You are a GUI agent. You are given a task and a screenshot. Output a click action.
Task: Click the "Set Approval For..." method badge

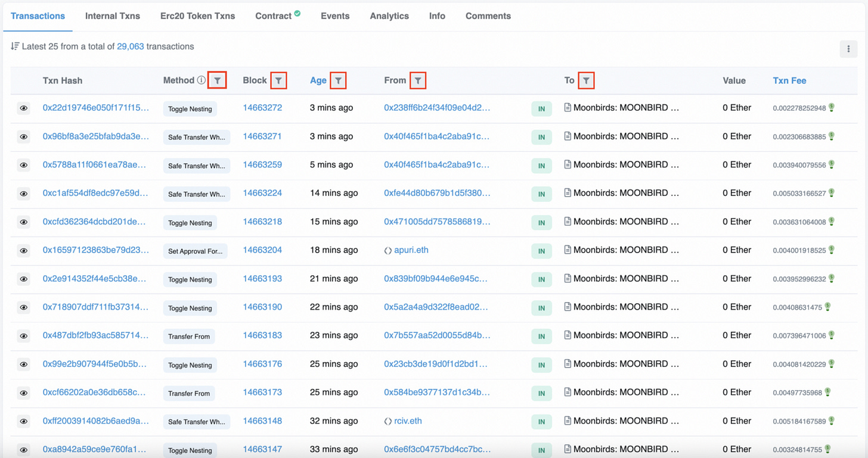point(195,251)
